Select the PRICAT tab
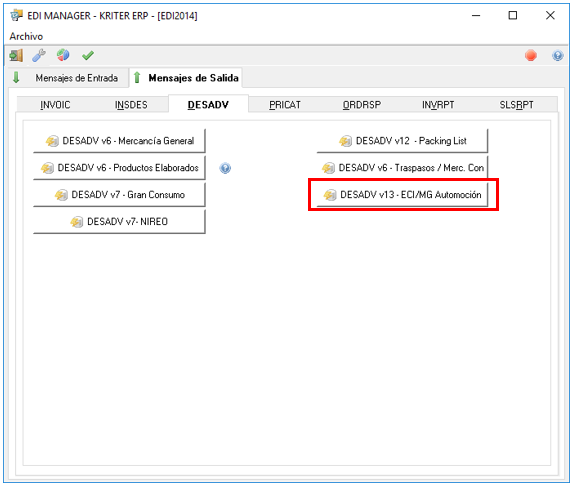Image resolution: width=574 pixels, height=487 pixels. tap(285, 105)
